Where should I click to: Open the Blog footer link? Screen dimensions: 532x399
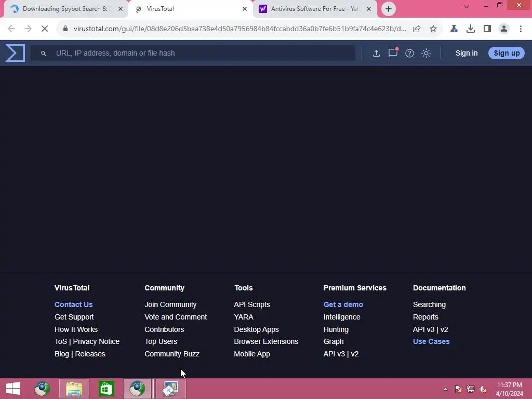point(61,354)
